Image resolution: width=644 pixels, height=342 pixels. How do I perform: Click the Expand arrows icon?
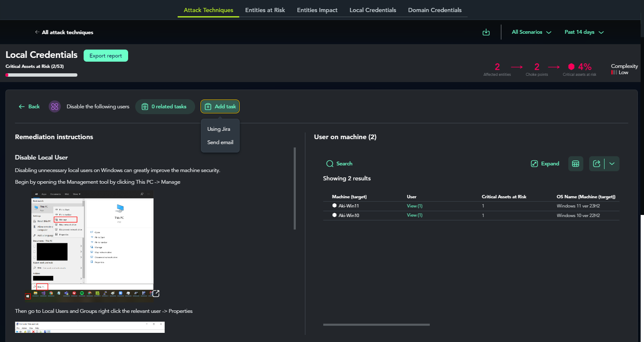[535, 164]
